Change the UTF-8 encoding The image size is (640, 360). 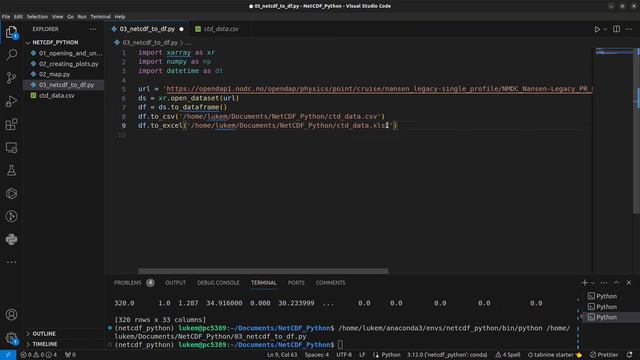point(344,355)
